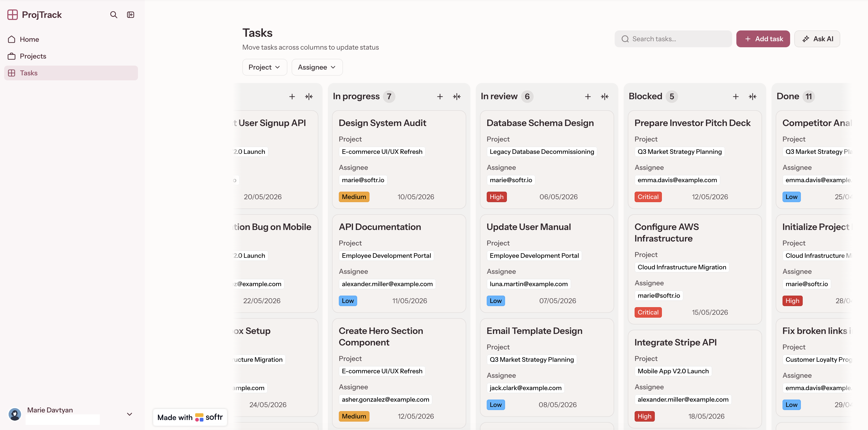
Task: Click the Projects briefcase icon
Action: point(12,56)
